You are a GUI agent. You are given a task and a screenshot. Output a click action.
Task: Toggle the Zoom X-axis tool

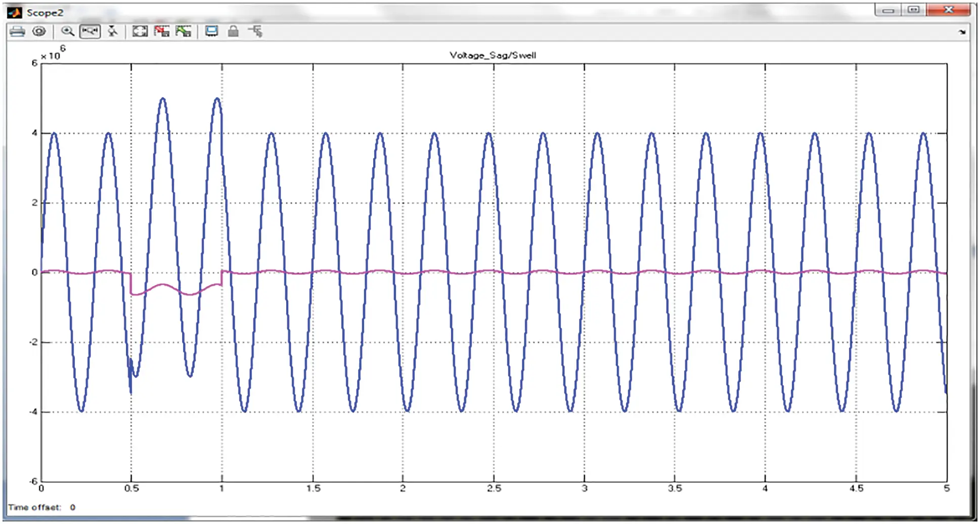(90, 31)
